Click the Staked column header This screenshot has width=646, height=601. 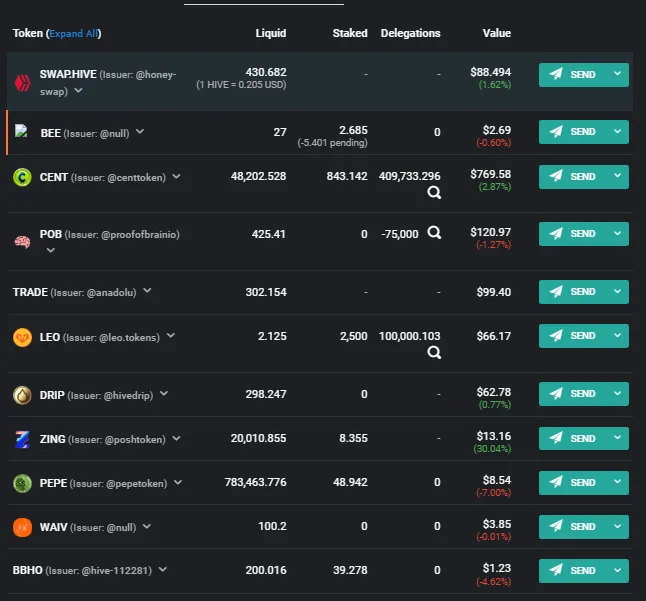coord(350,33)
